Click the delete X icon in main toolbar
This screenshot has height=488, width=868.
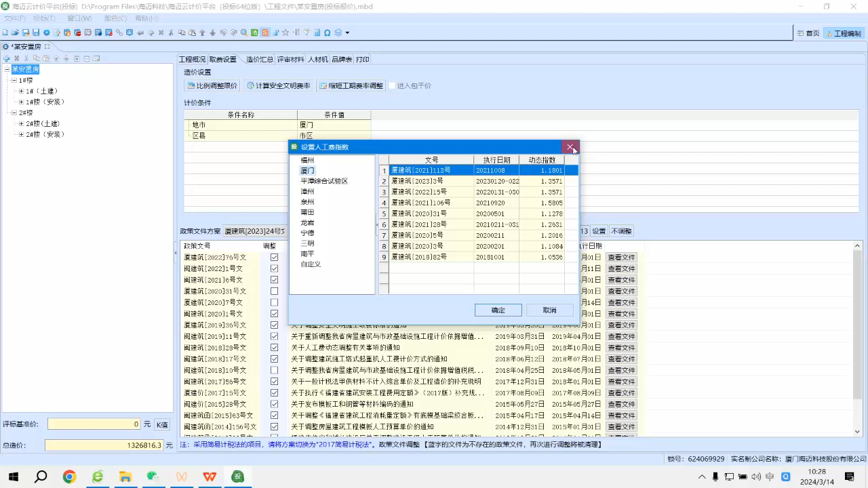coord(161,33)
